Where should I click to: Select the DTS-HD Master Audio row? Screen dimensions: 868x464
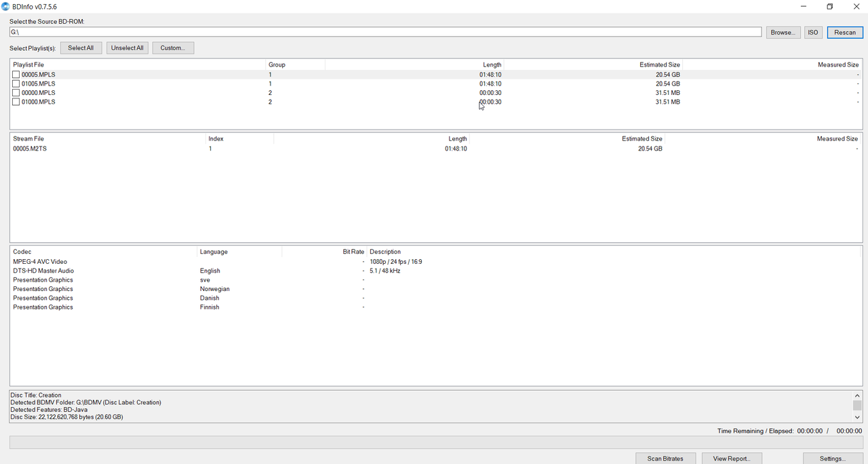point(436,271)
